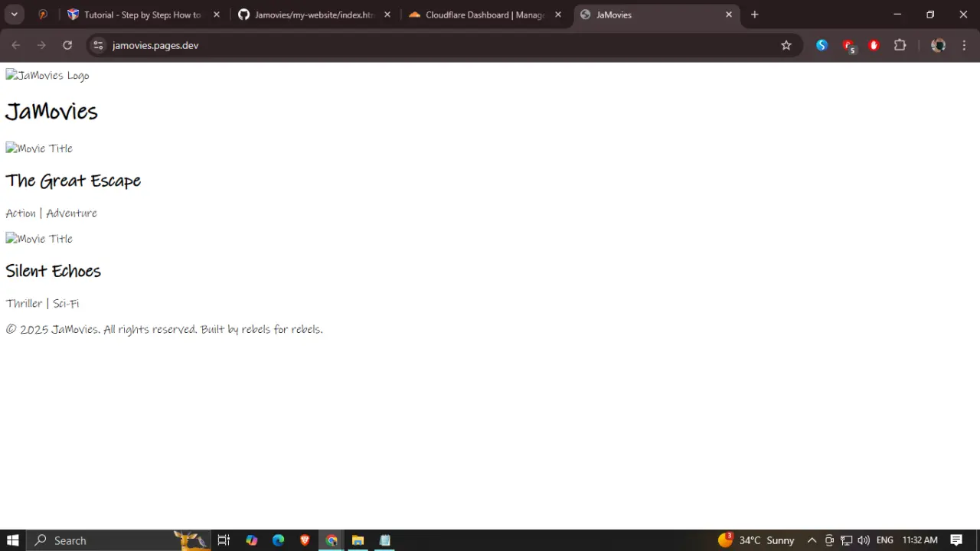
Task: View site information icon in address bar
Action: click(98, 45)
